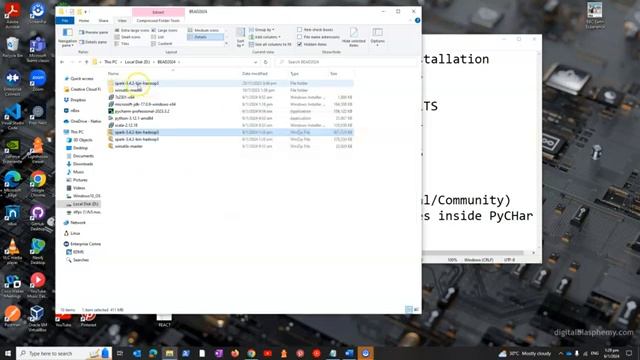Open Add columns dropdown
This screenshot has height=360, width=640.
265,37
